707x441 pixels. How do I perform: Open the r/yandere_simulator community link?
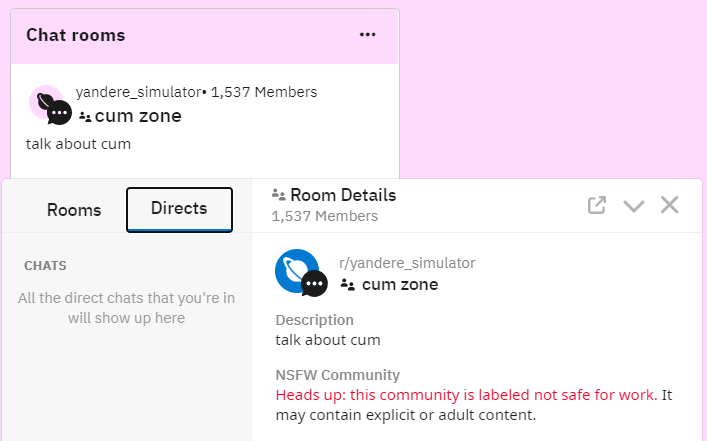tap(407, 263)
